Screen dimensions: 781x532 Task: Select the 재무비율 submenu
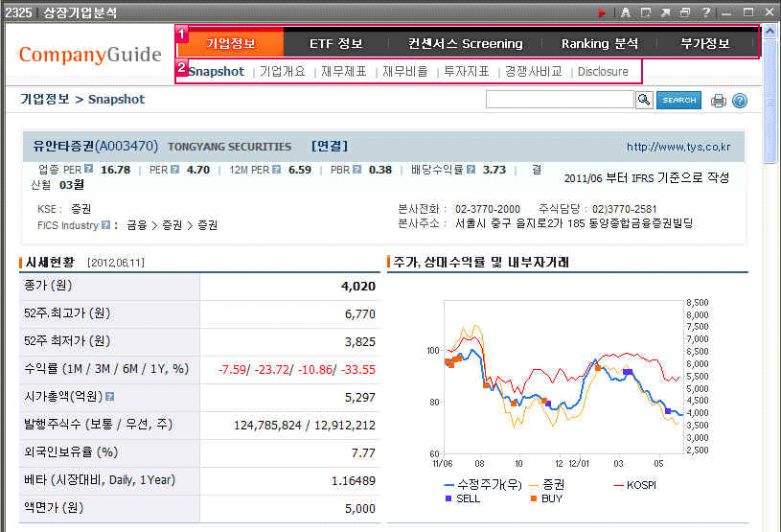(x=405, y=71)
